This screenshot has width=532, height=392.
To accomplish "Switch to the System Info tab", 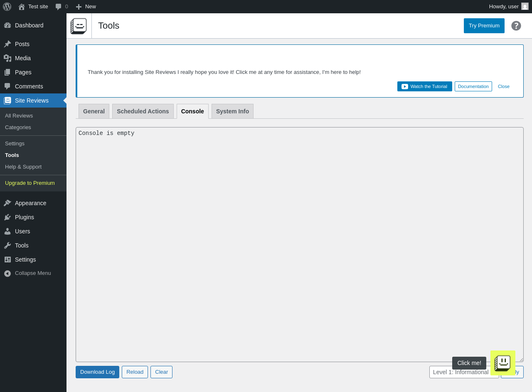I will 232,111.
